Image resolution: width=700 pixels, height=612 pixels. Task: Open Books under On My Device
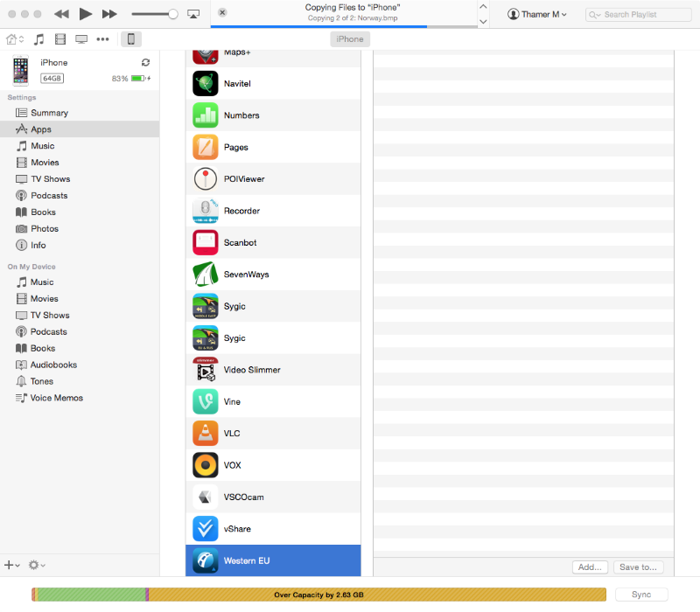pos(80,348)
